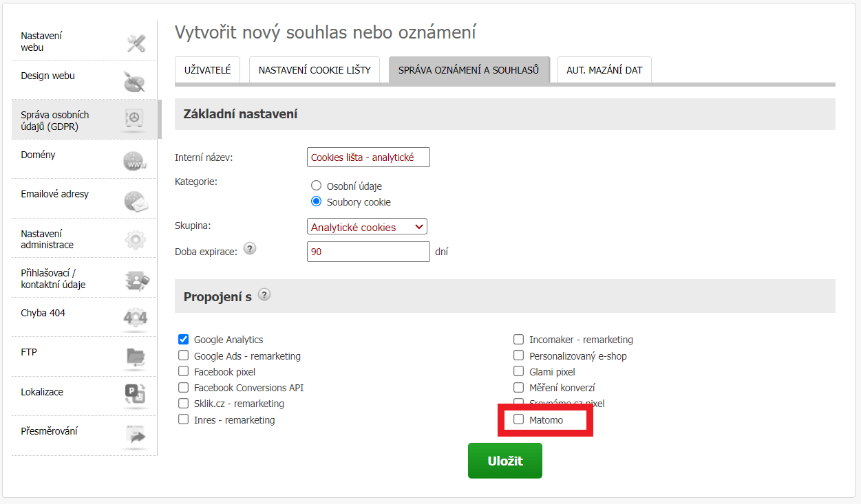Viewport: 861px width, 504px height.
Task: Show help tooltip beside Propojení s
Action: click(x=264, y=295)
